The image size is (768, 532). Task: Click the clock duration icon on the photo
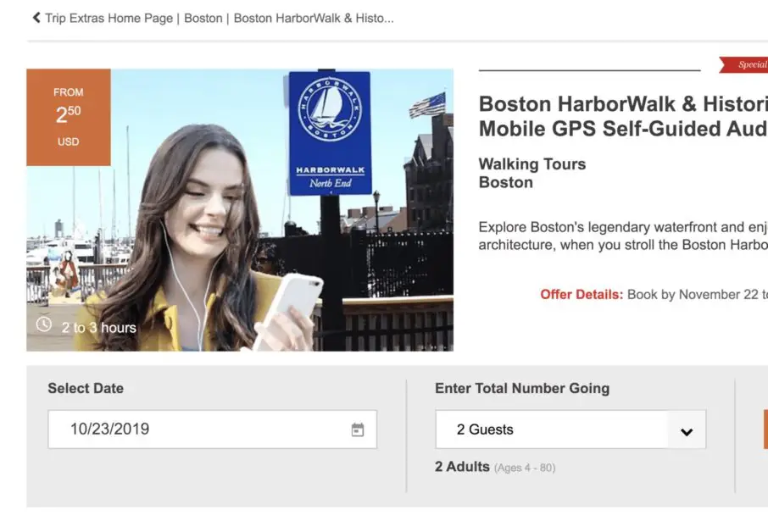coord(44,326)
